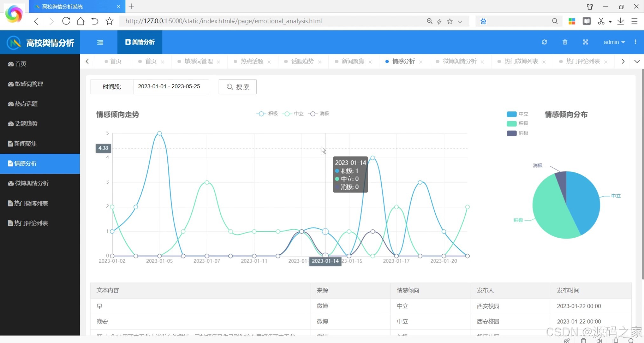
Task: Open 热门评论列表 in sidebar
Action: (x=40, y=223)
